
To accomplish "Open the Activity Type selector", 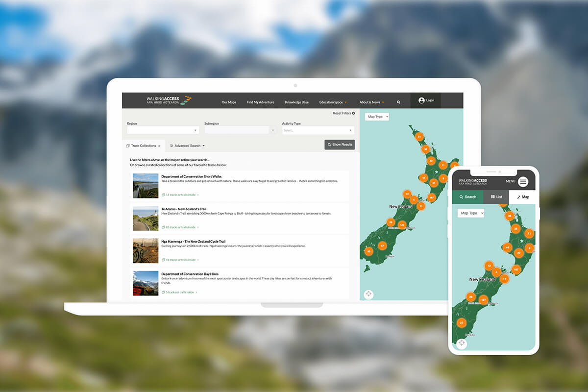I will [x=318, y=130].
